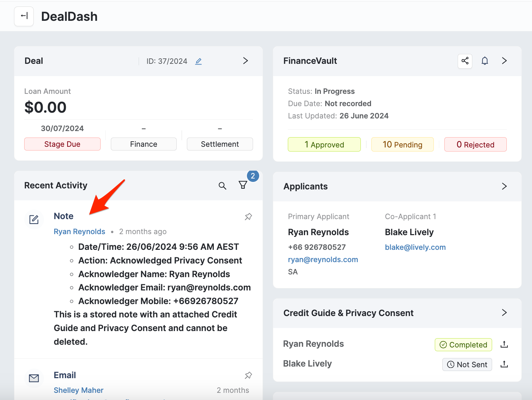The height and width of the screenshot is (400, 532).
Task: Open the Recent Activity filter icon
Action: point(243,185)
